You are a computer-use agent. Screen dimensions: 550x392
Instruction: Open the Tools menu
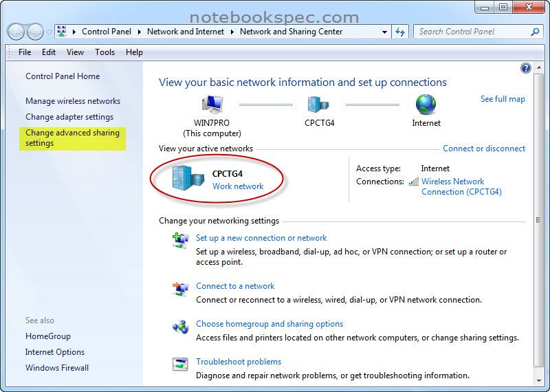[x=104, y=52]
